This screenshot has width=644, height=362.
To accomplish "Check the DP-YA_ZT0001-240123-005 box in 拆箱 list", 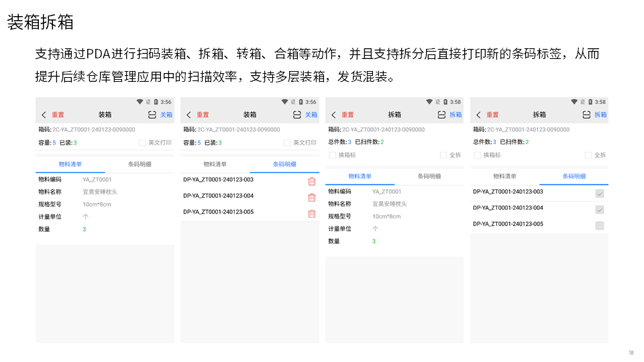I will click(x=600, y=225).
